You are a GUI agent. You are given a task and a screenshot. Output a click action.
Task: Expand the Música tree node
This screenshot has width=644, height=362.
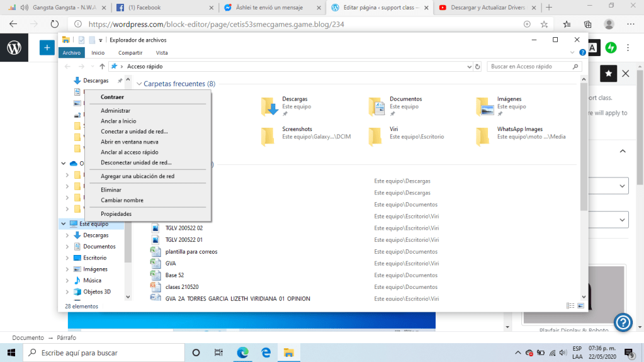pos(68,281)
